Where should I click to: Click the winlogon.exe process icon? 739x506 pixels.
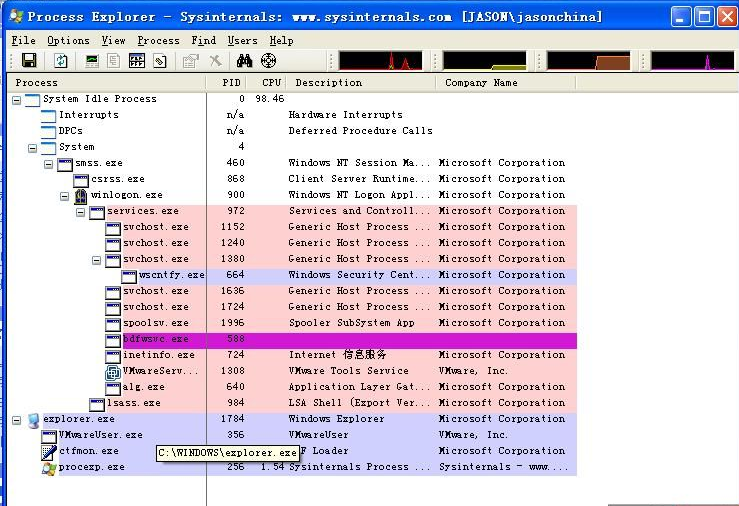pyautogui.click(x=81, y=196)
